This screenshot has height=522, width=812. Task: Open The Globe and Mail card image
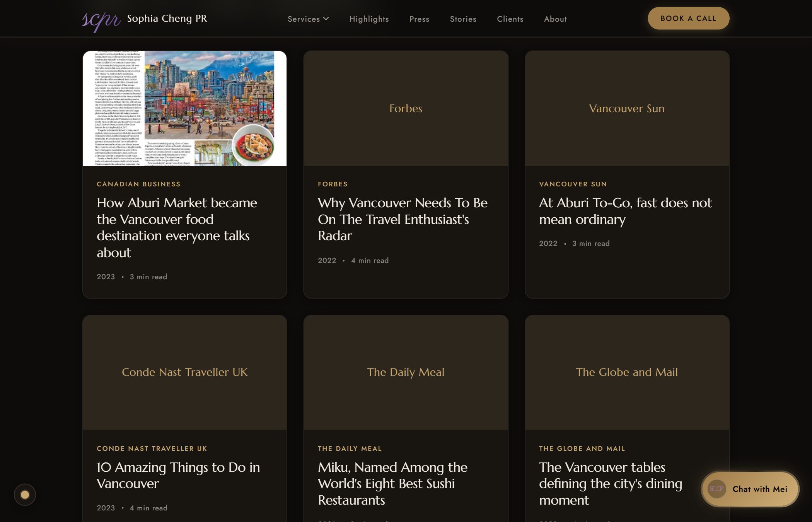[x=627, y=372]
